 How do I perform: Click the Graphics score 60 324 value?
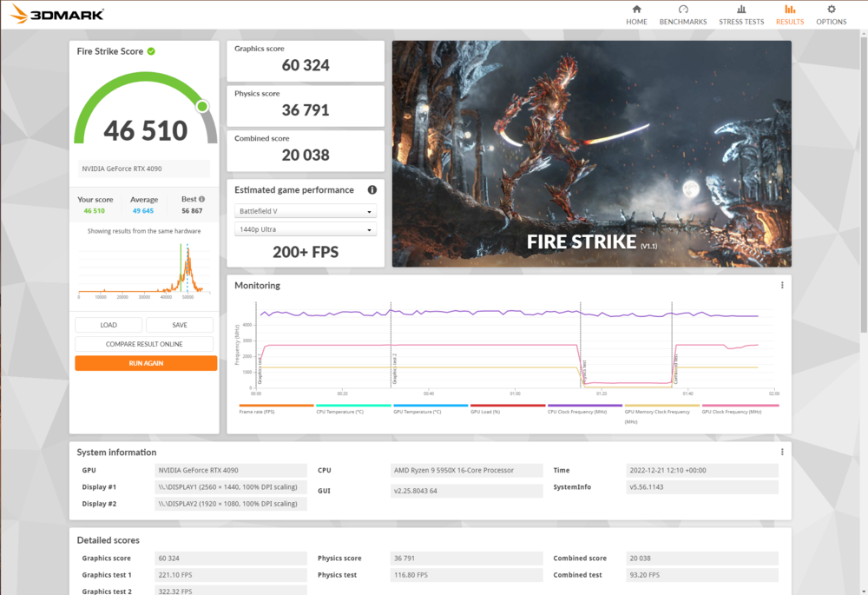(306, 65)
